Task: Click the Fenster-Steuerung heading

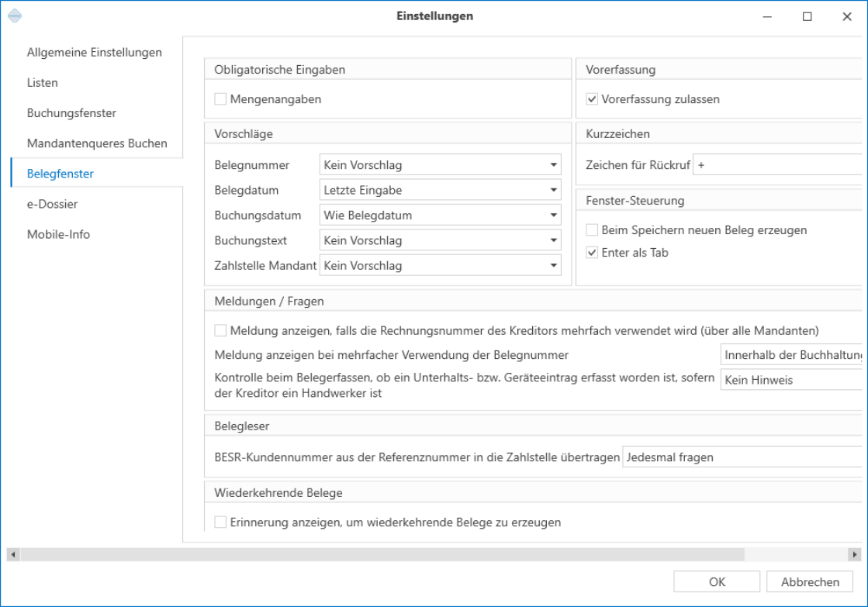Action: click(635, 200)
